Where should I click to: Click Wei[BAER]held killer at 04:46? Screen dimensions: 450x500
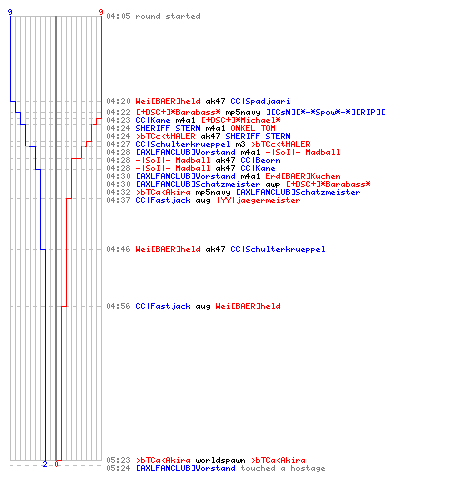(168, 249)
